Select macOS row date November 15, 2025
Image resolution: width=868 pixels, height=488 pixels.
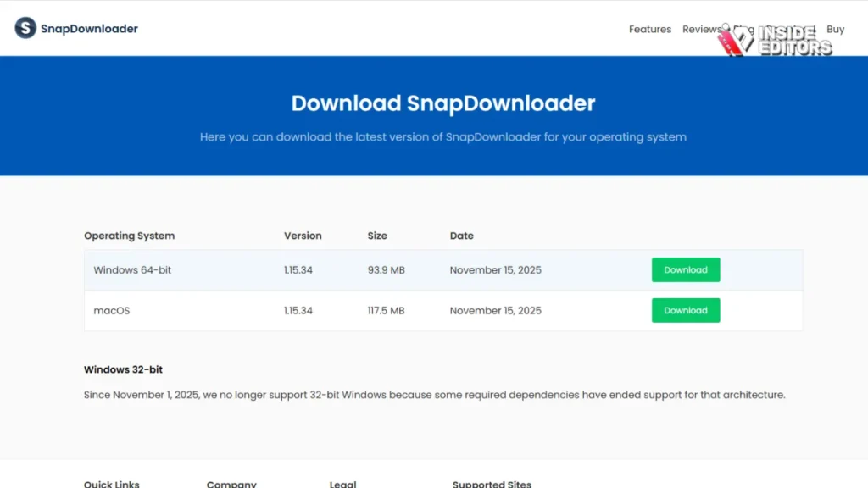point(495,310)
